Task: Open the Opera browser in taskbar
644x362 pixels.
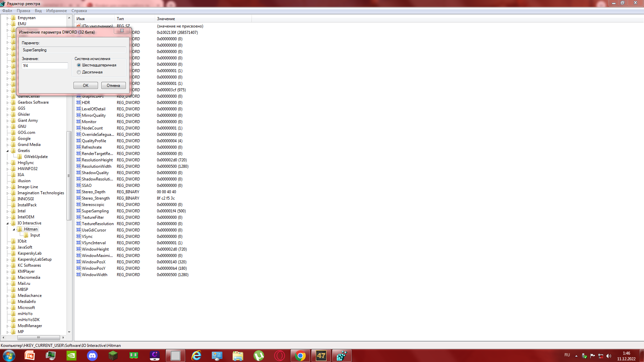Action: point(279,356)
